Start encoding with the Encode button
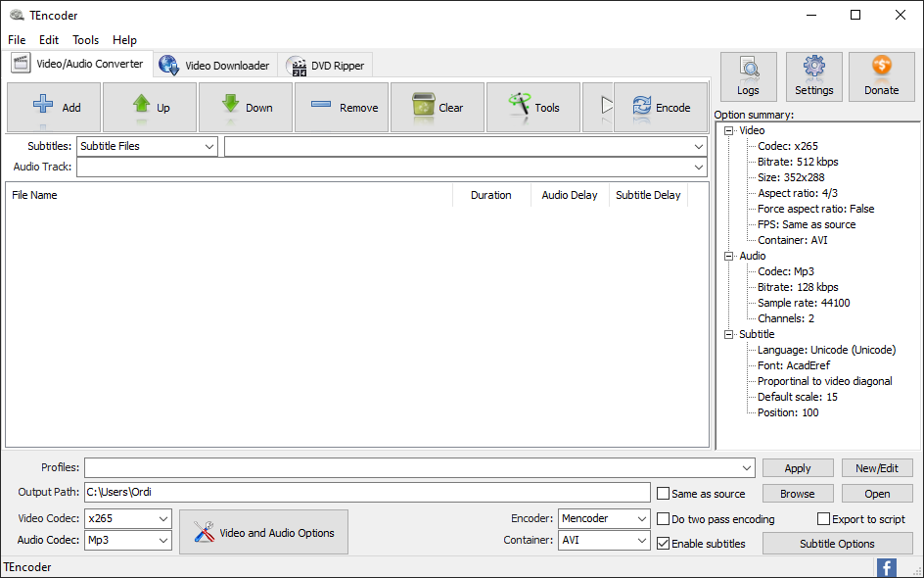Image resolution: width=924 pixels, height=578 pixels. coord(661,108)
